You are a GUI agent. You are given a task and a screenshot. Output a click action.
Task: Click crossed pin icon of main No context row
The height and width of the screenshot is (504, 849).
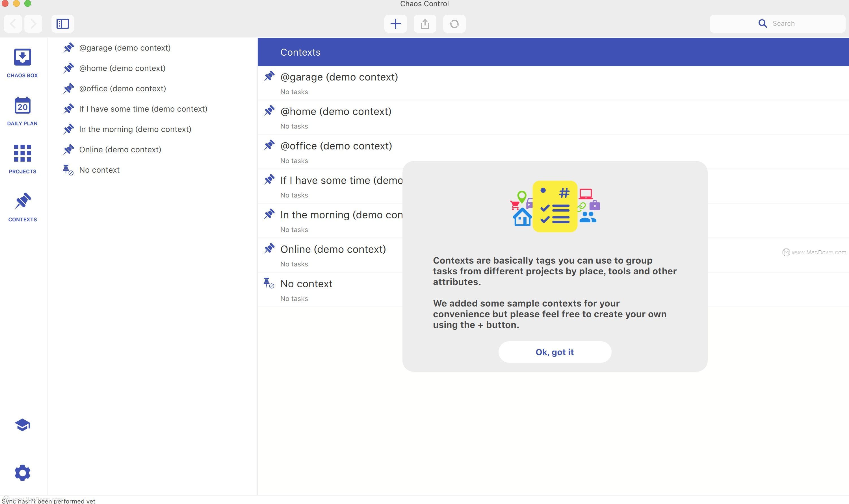pyautogui.click(x=269, y=283)
